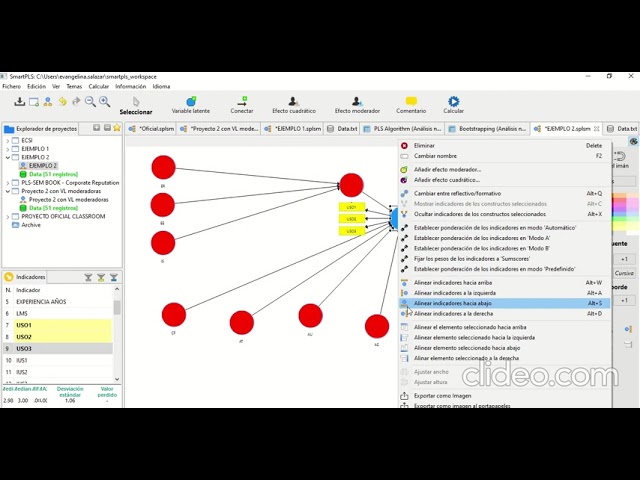640x480 pixels.
Task: Pick the Conectar arrow tool
Action: point(242,105)
